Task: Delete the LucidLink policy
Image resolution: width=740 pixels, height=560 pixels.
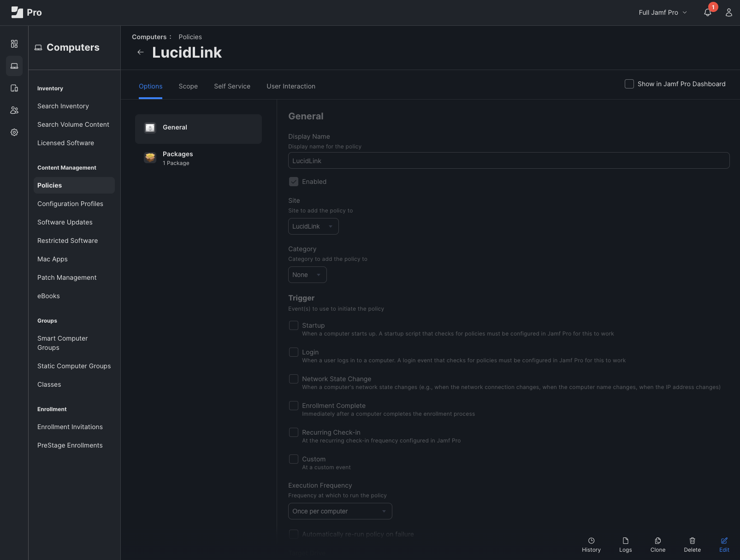Action: tap(692, 544)
